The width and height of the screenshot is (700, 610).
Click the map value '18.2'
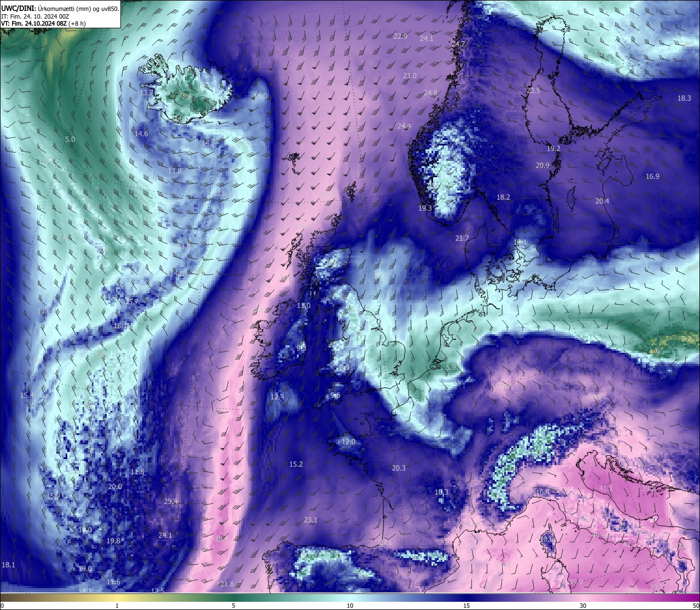point(503,197)
